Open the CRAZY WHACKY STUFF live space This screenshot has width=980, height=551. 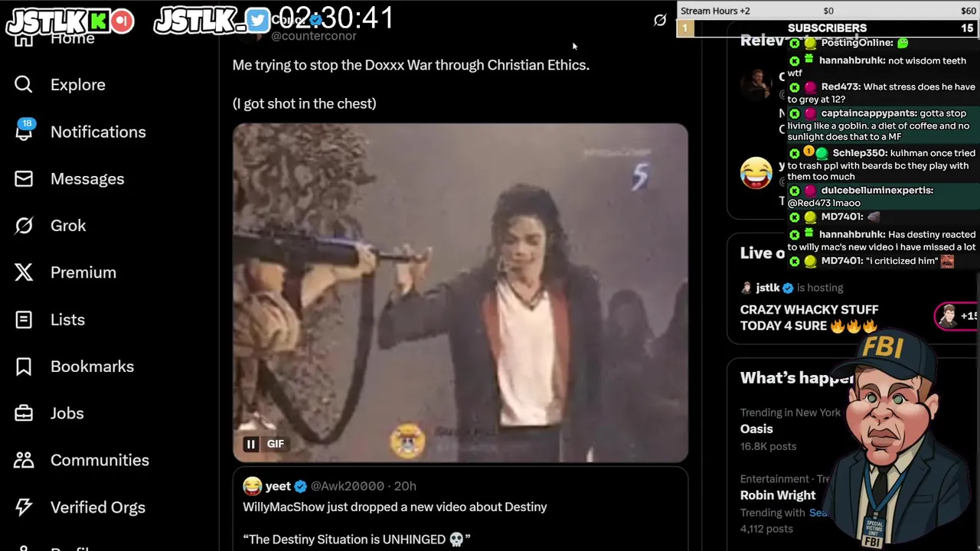pos(809,318)
